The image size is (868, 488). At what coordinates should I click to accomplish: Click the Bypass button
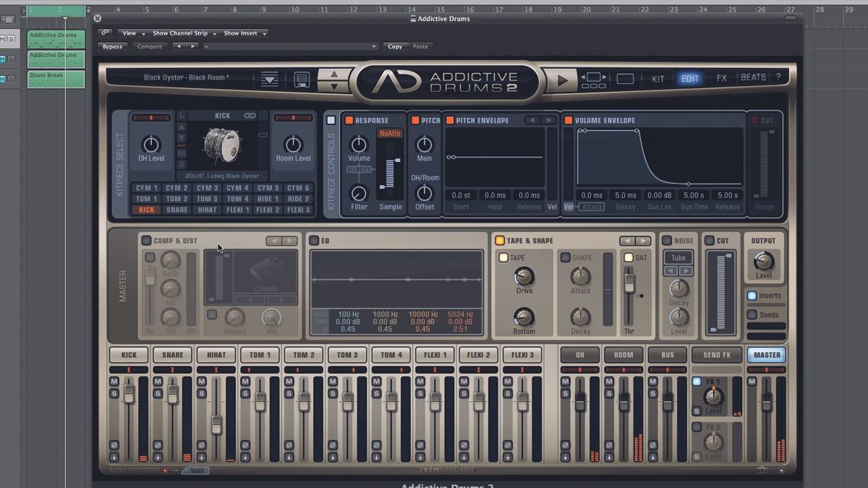pos(112,46)
